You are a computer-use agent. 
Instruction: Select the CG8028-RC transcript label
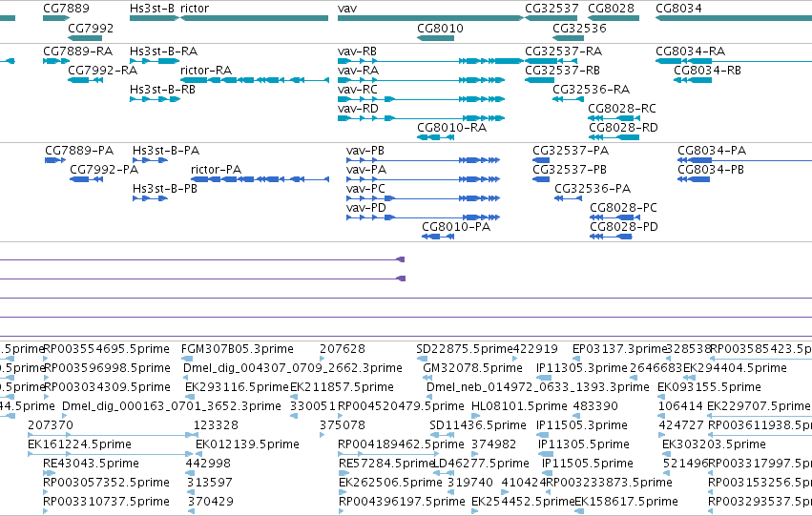(622, 109)
